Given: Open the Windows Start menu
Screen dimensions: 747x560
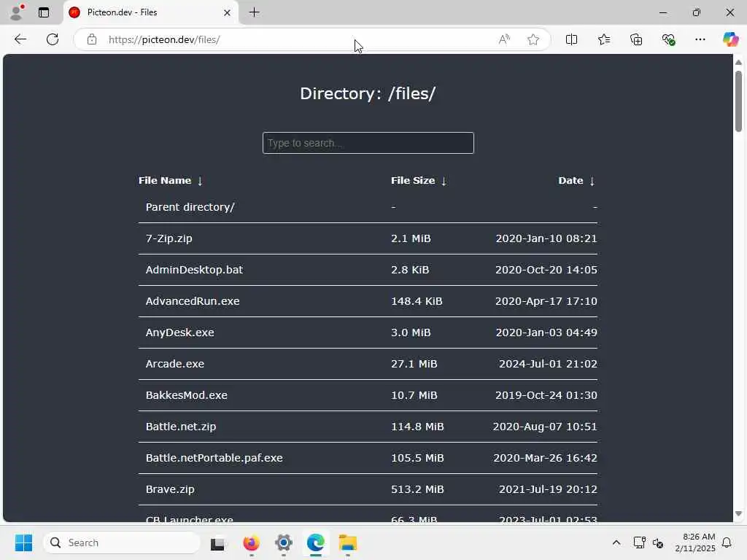Looking at the screenshot, I should (x=23, y=542).
